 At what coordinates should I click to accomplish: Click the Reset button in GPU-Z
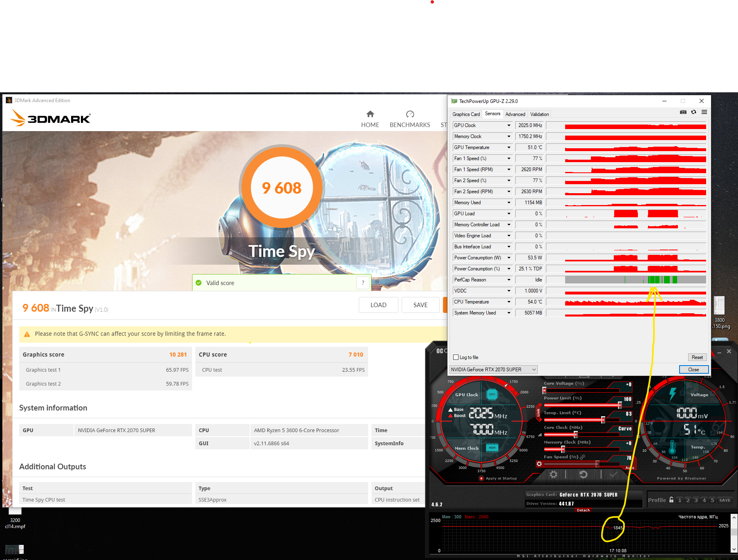coord(697,357)
